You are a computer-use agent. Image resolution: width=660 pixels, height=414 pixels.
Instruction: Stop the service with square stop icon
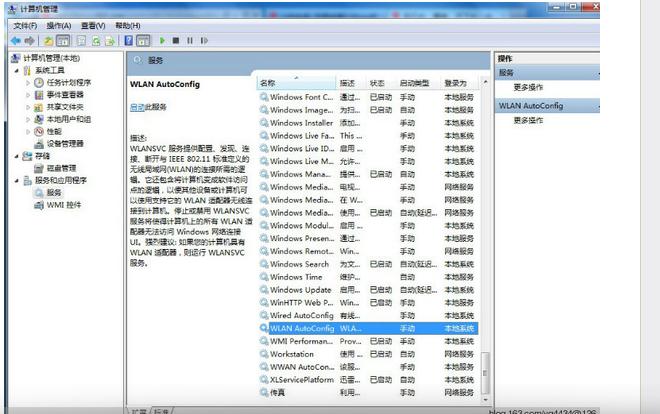coord(176,41)
